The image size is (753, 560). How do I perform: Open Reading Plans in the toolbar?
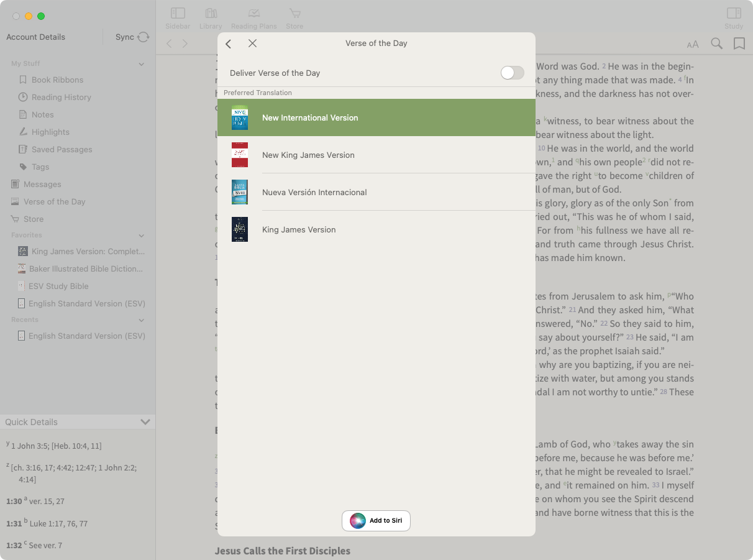tap(253, 18)
